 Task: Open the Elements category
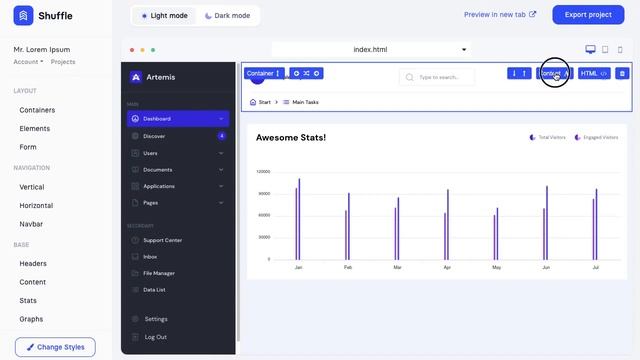point(35,129)
